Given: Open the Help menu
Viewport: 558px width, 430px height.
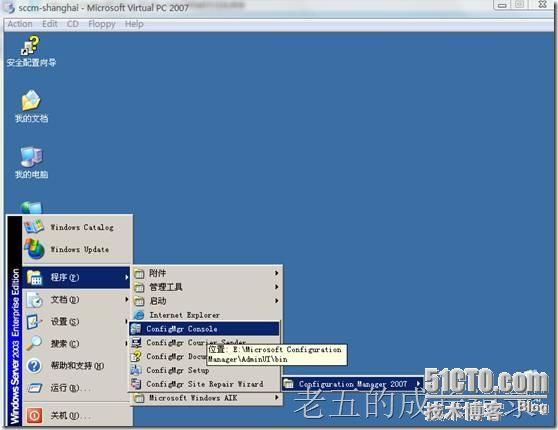Looking at the screenshot, I should pyautogui.click(x=134, y=24).
